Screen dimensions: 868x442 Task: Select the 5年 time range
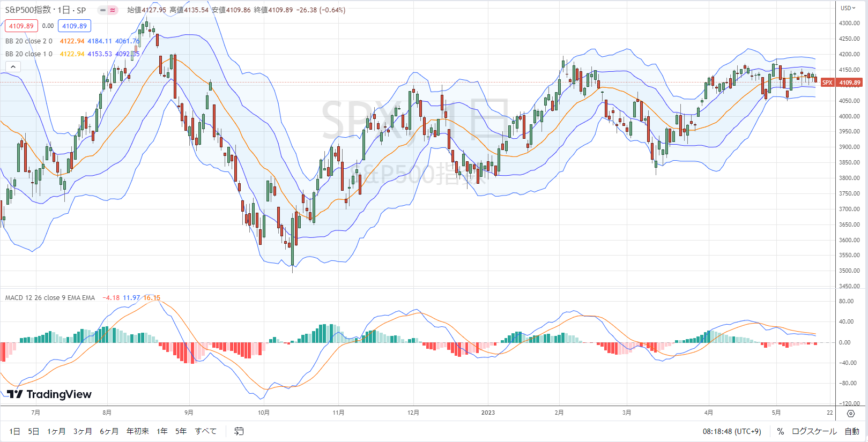[181, 431]
